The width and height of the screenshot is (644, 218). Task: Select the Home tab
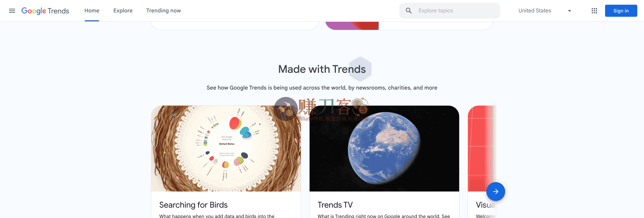coord(92,11)
